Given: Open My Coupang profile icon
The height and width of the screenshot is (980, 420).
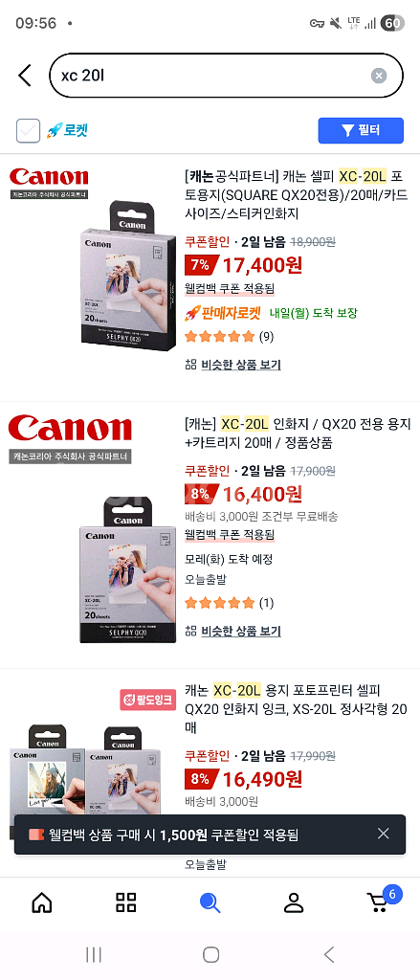Looking at the screenshot, I should pyautogui.click(x=293, y=902).
